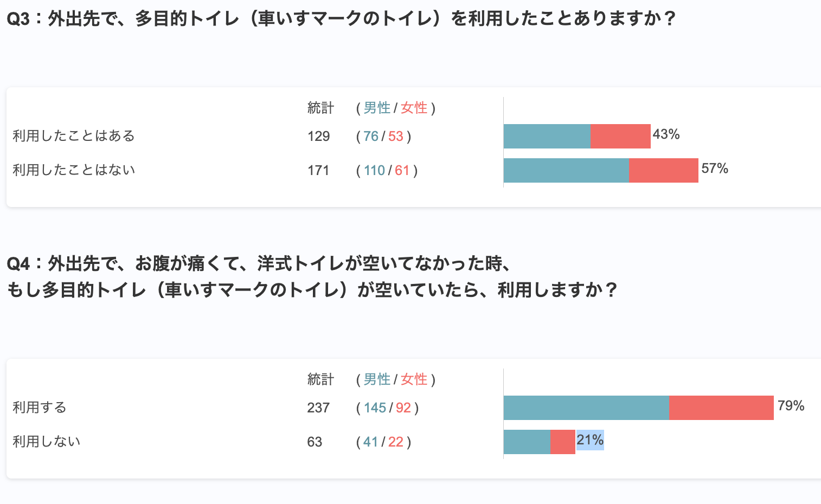Click the blue male bar for 利用したことはない
Viewport: 821px width, 504px height.
[x=566, y=170]
